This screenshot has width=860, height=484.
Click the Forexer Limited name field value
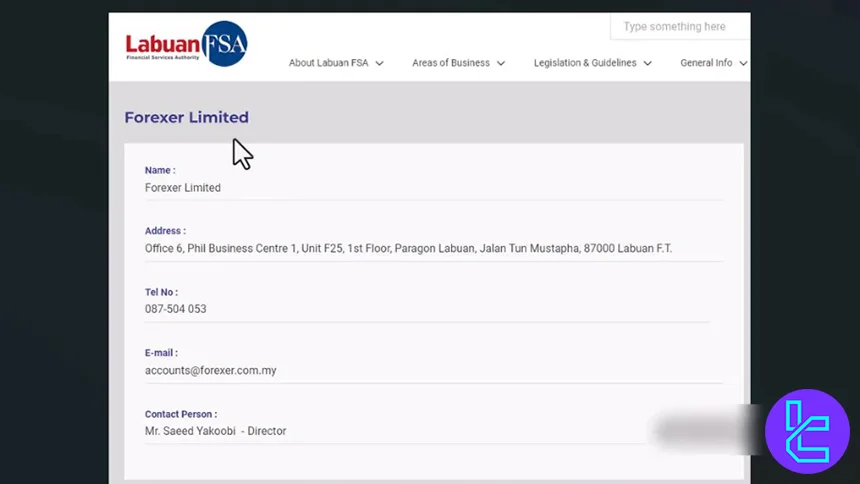(182, 187)
